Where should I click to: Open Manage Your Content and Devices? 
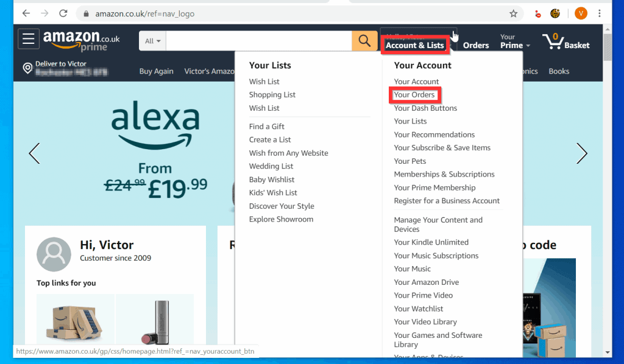[x=438, y=225]
